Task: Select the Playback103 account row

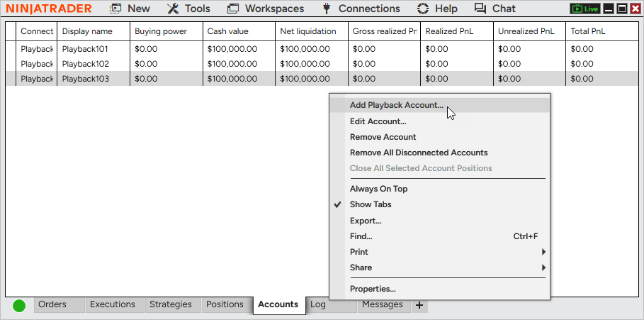Action: [322, 79]
